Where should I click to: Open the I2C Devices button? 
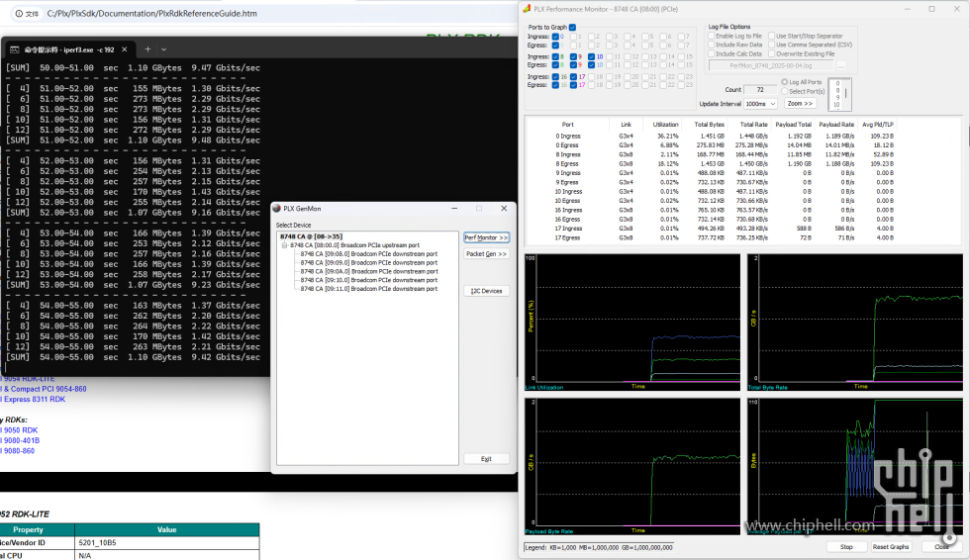(486, 291)
